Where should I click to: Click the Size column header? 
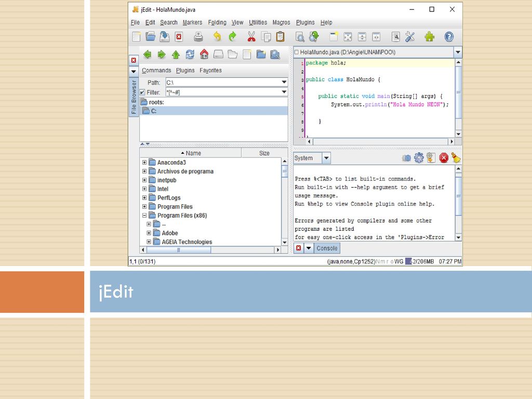[264, 153]
